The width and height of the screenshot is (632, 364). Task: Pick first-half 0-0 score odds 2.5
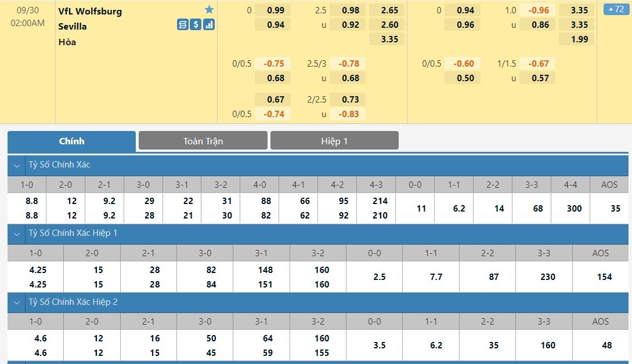[380, 277]
